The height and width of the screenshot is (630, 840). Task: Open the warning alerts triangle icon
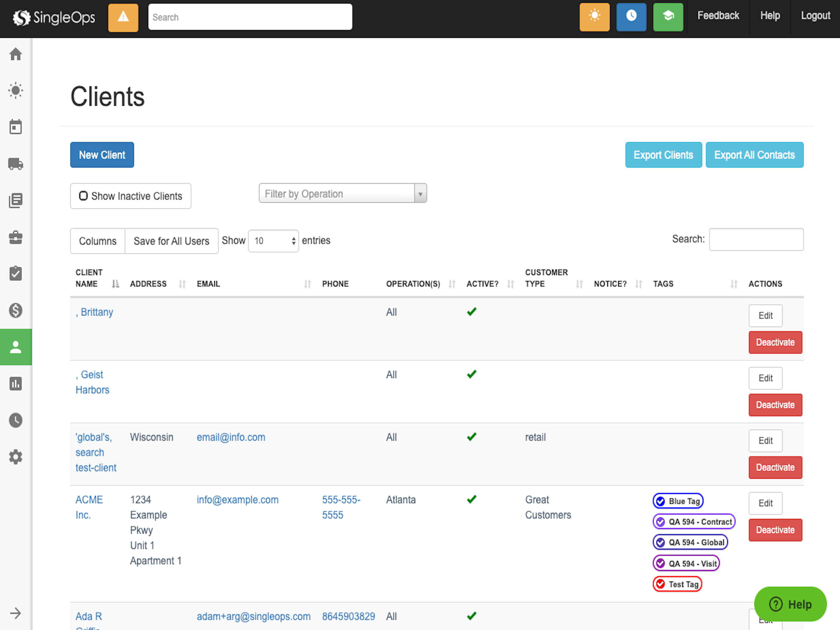pos(123,18)
